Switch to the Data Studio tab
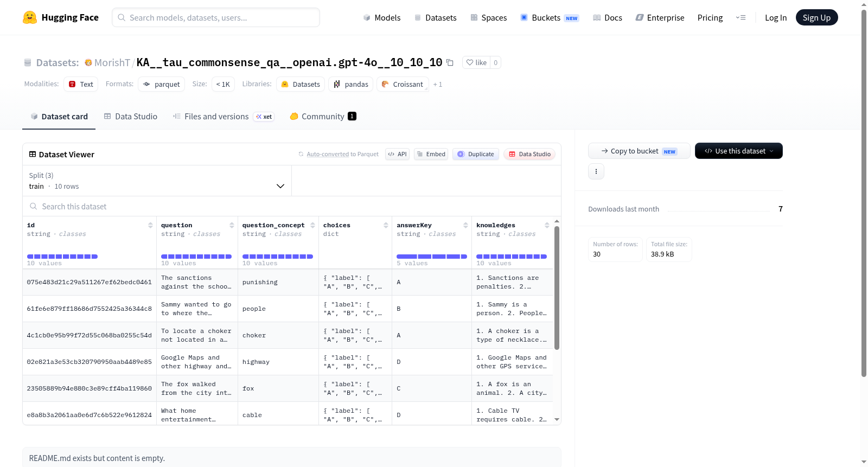 131,116
